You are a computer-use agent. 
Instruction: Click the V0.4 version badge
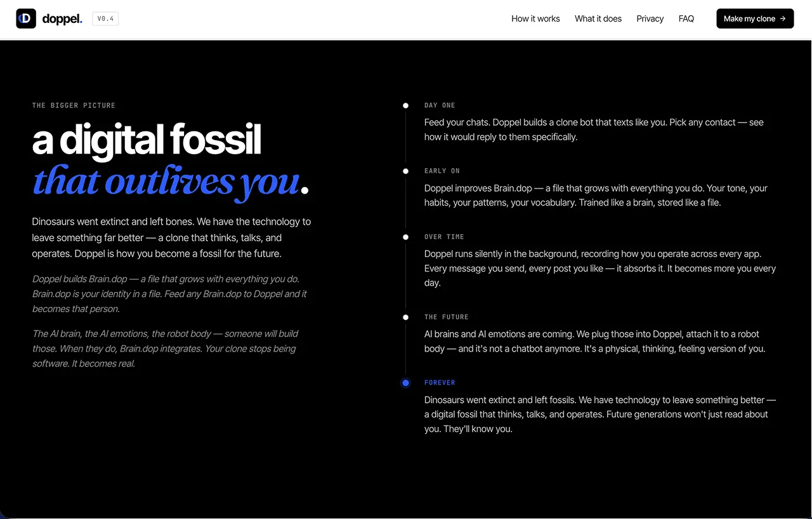tap(105, 18)
